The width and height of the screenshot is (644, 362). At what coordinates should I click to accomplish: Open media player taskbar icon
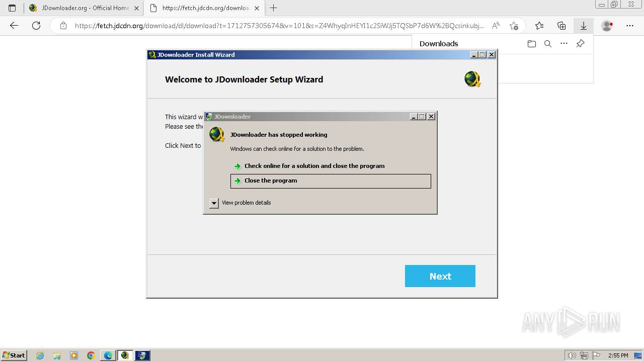[74, 355]
